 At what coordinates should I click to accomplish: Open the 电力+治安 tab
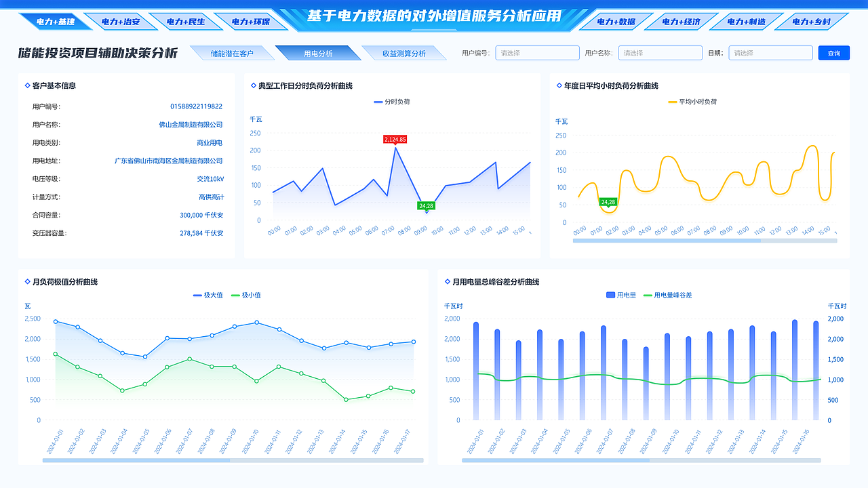121,22
